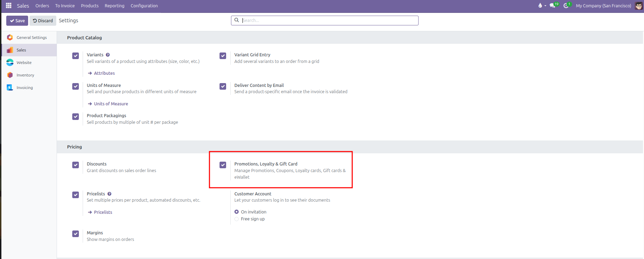
Task: Open the Pricelists arrow link
Action: click(x=100, y=212)
